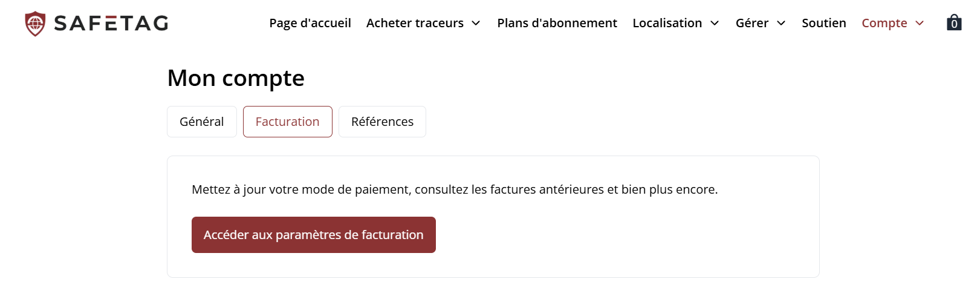Click the SafeTag shield logo icon

[35, 24]
